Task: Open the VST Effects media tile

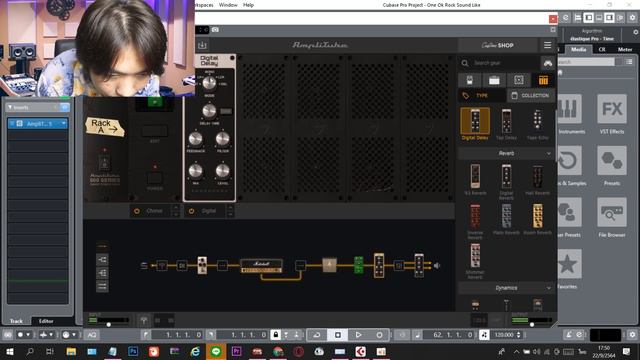Action: [612, 113]
